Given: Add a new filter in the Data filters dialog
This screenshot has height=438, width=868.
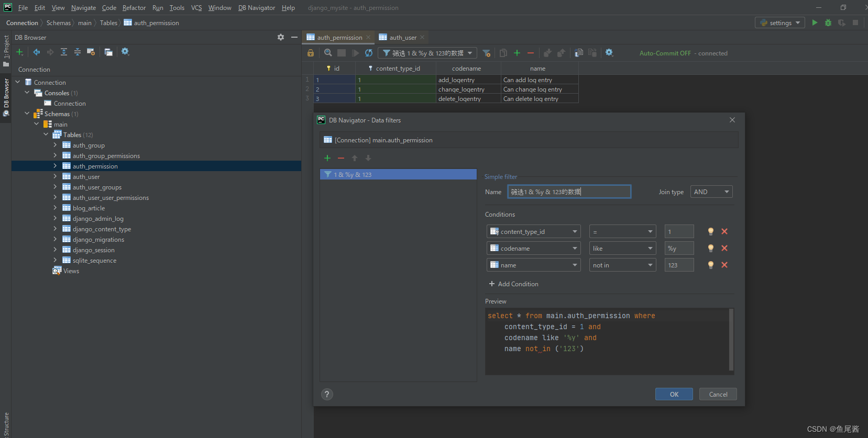Looking at the screenshot, I should point(327,158).
